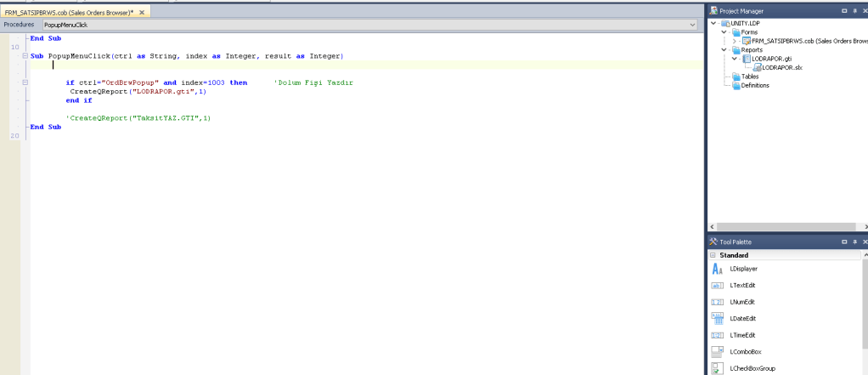Fold the PopupMenuClick Sub code block
The width and height of the screenshot is (868, 375).
(x=25, y=56)
